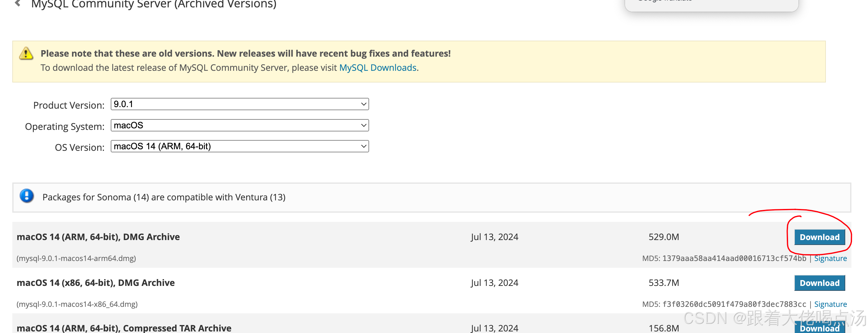The width and height of the screenshot is (868, 333).
Task: Open Signature link for x86 DMG
Action: pos(830,304)
